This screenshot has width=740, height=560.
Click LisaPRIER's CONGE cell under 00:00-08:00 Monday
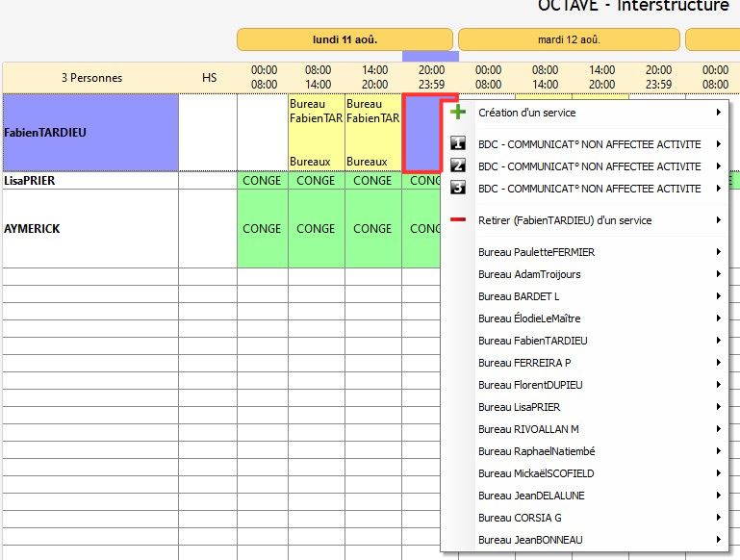click(262, 181)
